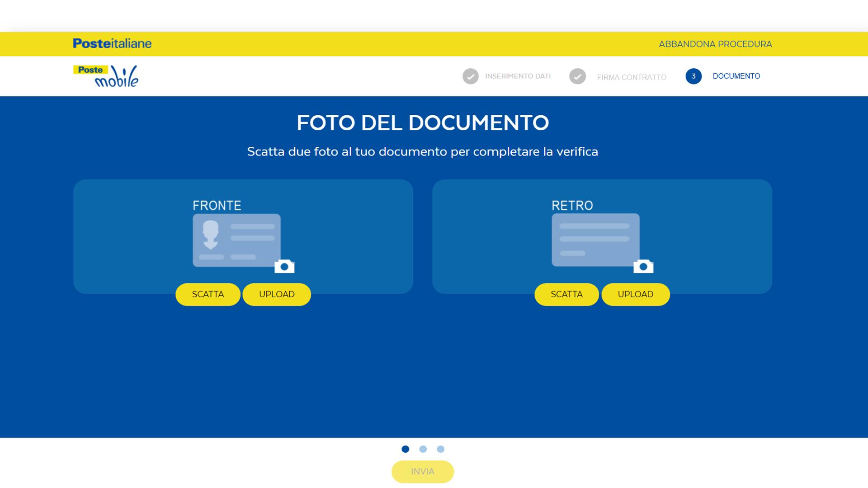Click the Fronte ID card illustration
868x488 pixels.
[x=236, y=240]
